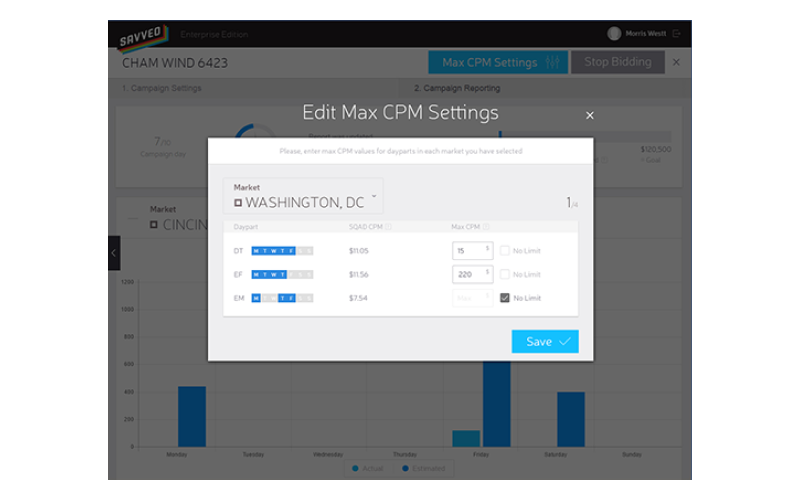Screen dimensions: 800x500
Task: Enable No Limit for the DT daypart
Action: 505,251
